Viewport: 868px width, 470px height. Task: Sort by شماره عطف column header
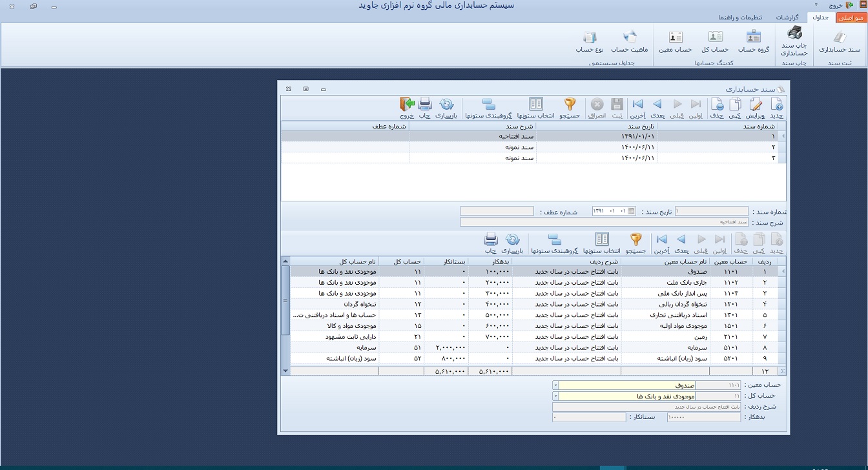tap(345, 127)
